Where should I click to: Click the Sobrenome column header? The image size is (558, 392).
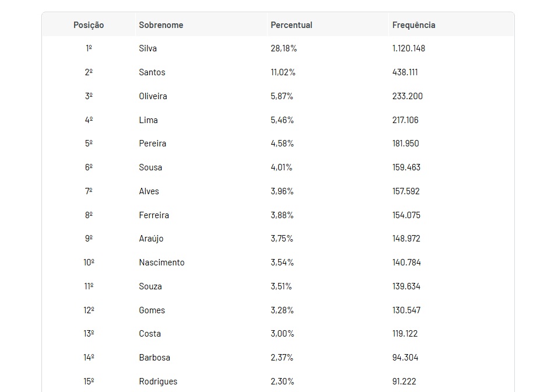161,25
